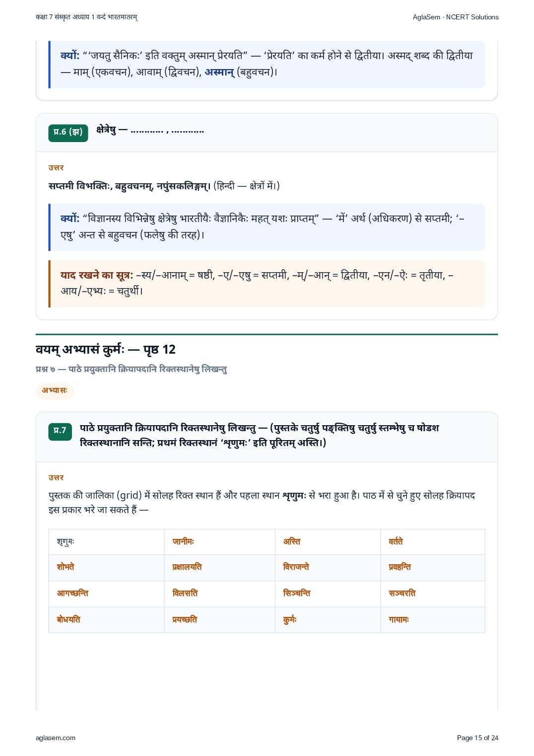Select the table cell अस्ति
The width and height of the screenshot is (534, 756).
(328, 542)
